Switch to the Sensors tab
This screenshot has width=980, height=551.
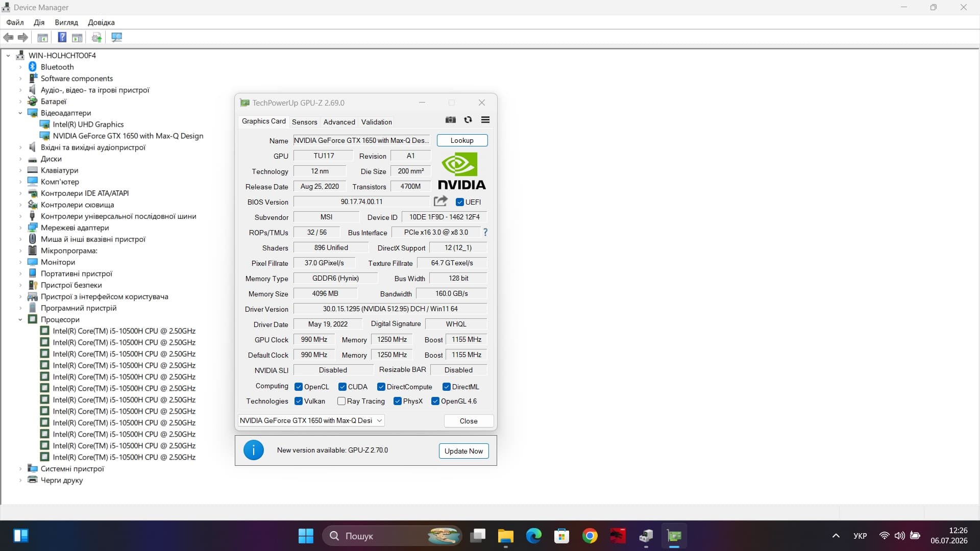click(305, 122)
